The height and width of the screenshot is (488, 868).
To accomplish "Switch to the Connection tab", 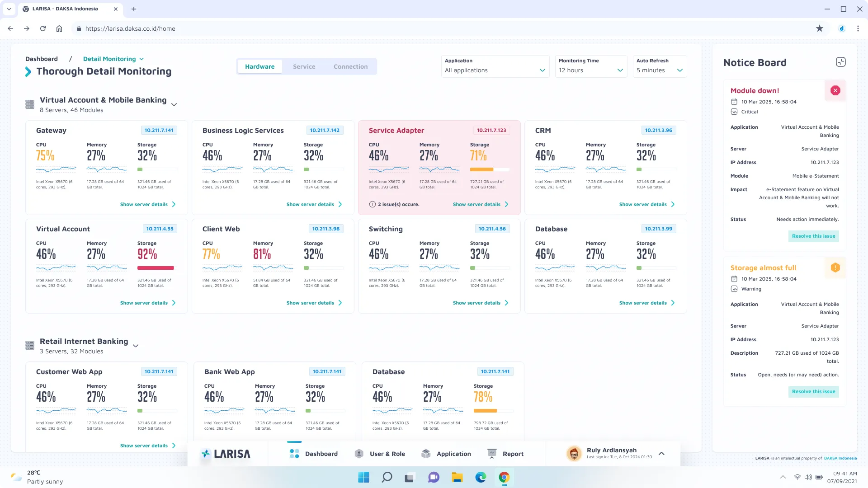I will tap(351, 66).
